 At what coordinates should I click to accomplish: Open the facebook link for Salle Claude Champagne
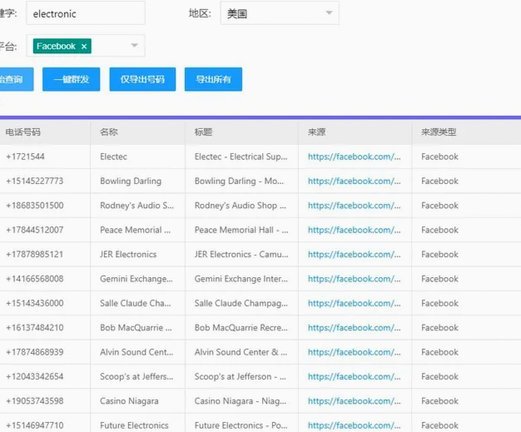point(354,303)
